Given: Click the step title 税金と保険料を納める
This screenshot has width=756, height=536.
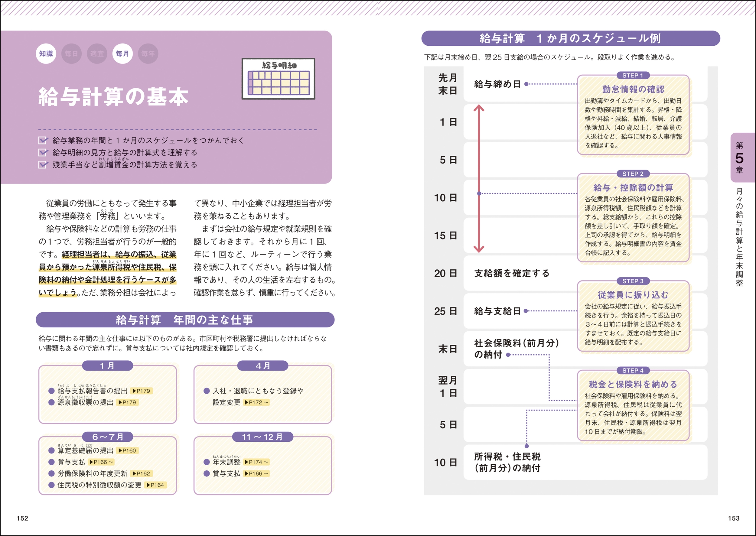Looking at the screenshot, I should (x=633, y=384).
